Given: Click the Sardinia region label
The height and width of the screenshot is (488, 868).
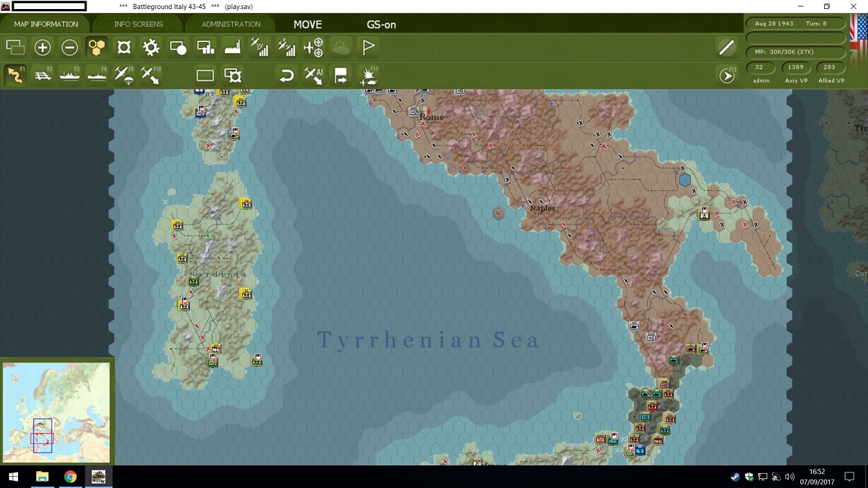Looking at the screenshot, I should 218,274.
